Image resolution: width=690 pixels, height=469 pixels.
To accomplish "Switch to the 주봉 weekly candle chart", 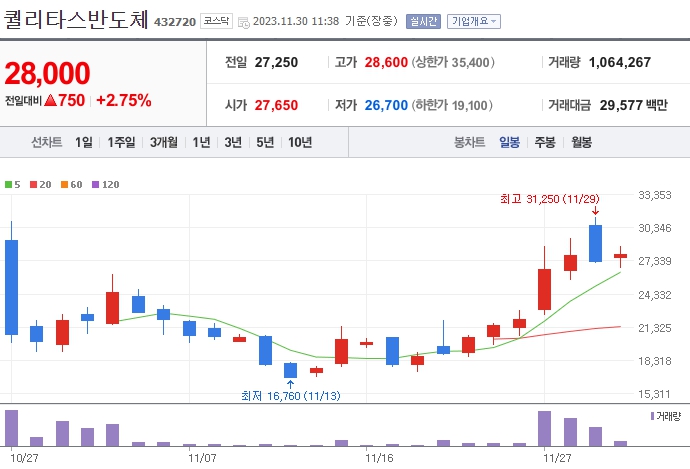I will [x=545, y=142].
